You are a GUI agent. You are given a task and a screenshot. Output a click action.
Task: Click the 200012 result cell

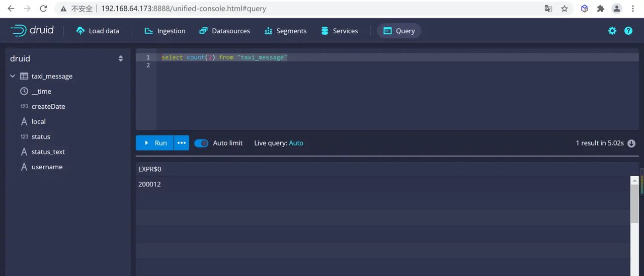click(x=149, y=184)
